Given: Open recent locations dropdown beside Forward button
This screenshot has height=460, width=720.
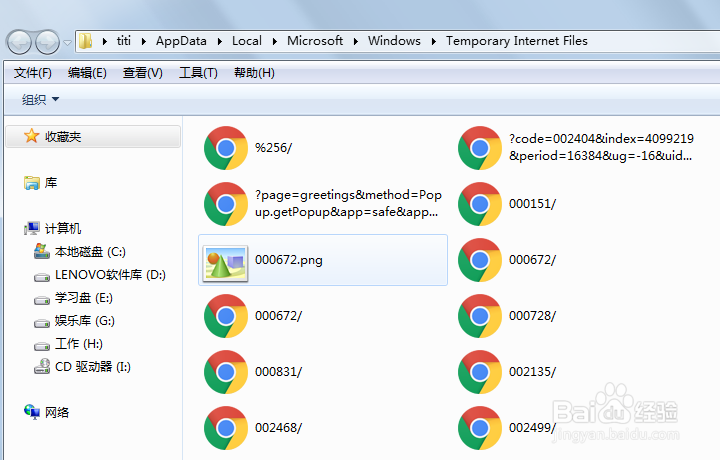Looking at the screenshot, I should tap(68, 43).
